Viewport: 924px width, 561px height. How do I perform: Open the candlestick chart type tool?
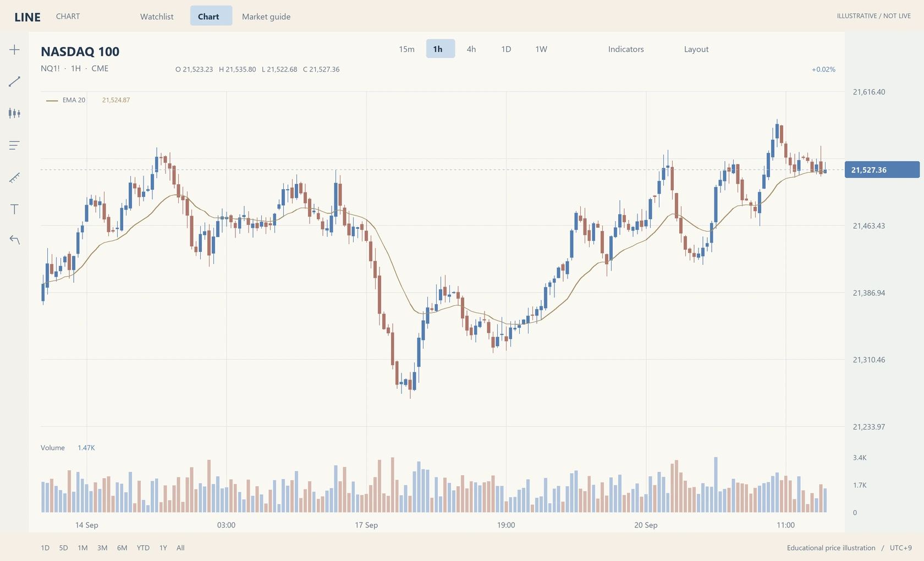click(x=15, y=113)
